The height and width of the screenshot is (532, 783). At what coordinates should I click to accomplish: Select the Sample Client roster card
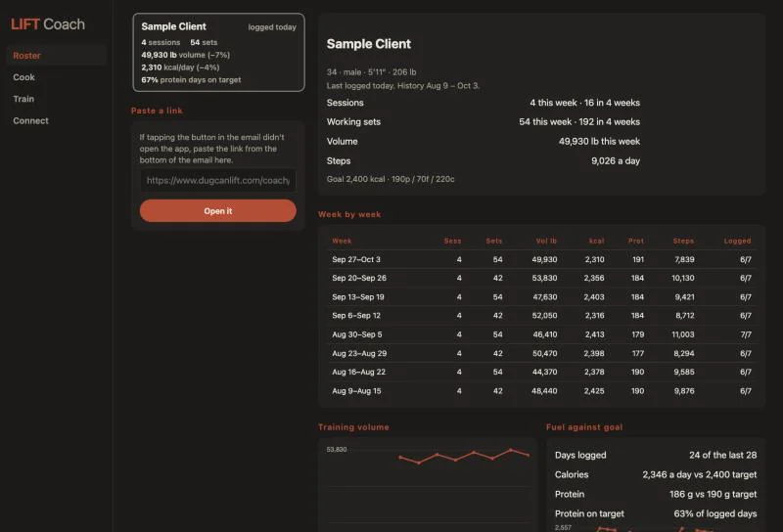pyautogui.click(x=218, y=53)
